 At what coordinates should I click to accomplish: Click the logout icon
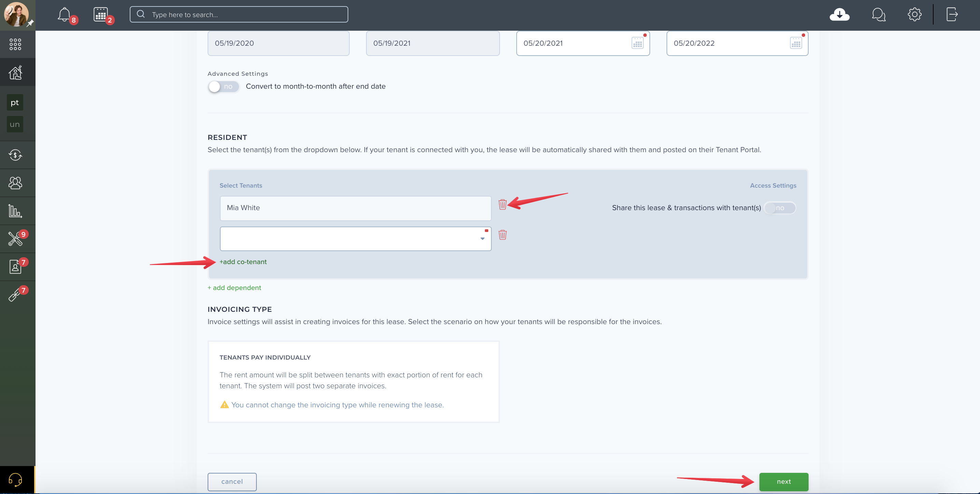coord(952,14)
